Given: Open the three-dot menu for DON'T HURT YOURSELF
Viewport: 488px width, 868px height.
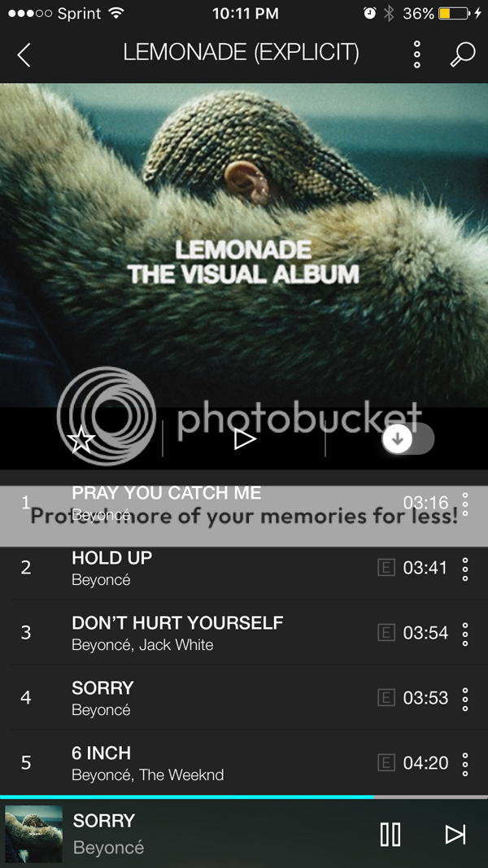Looking at the screenshot, I should [x=465, y=633].
